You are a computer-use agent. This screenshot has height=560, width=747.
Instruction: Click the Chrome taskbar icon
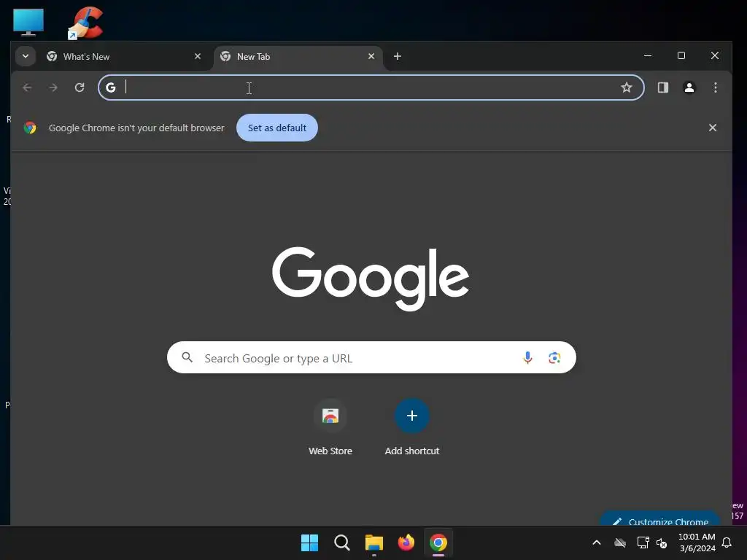coord(438,542)
